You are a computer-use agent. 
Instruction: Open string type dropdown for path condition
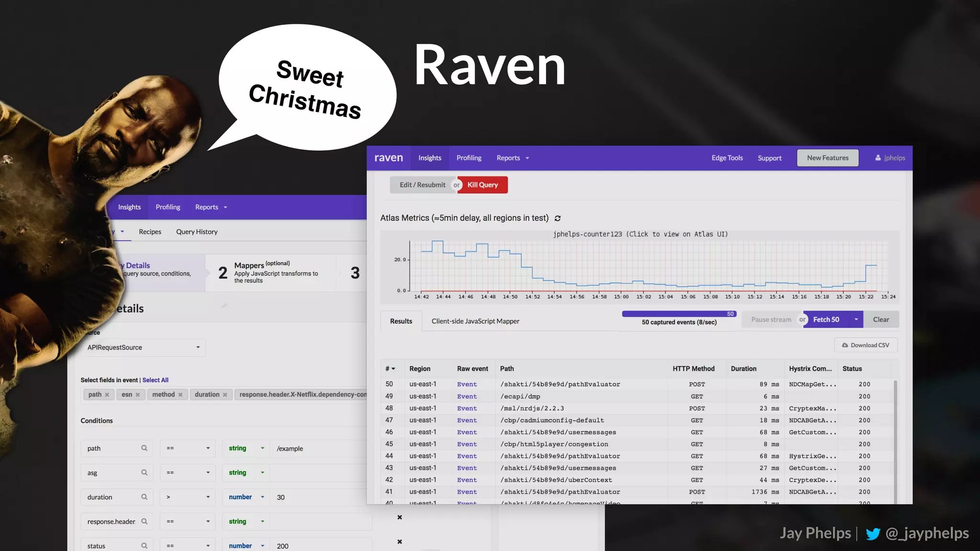click(x=246, y=448)
